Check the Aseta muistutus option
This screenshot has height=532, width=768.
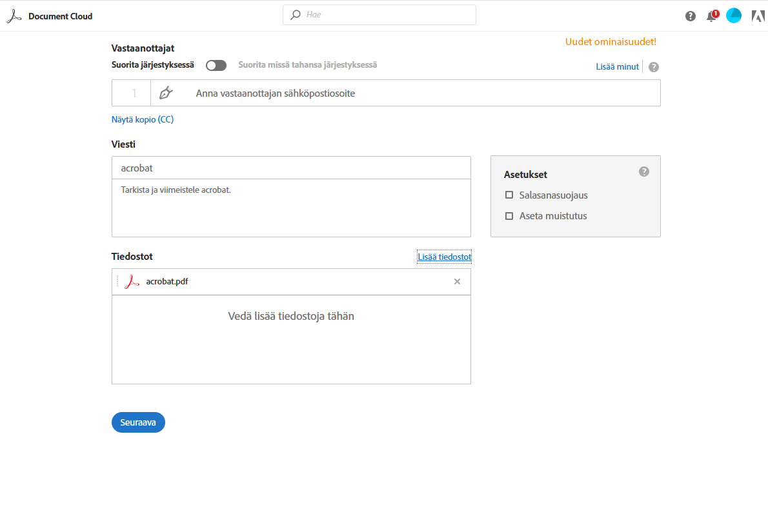click(x=509, y=216)
